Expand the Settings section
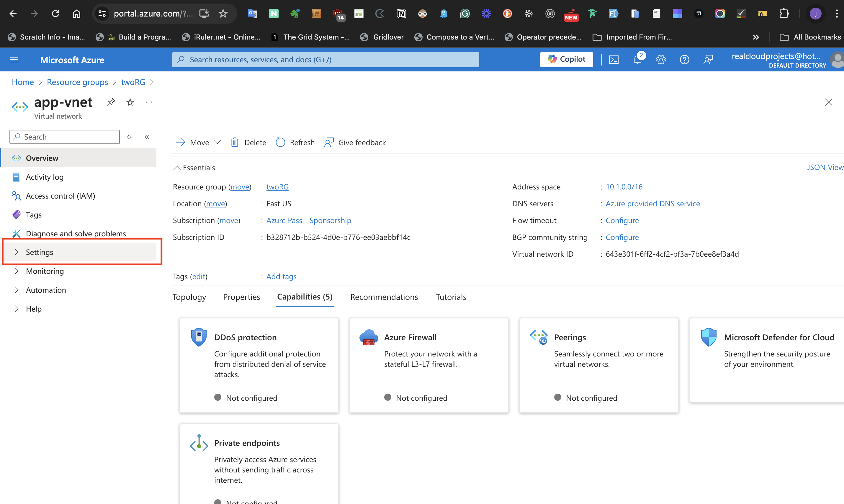The height and width of the screenshot is (504, 844). pyautogui.click(x=40, y=252)
